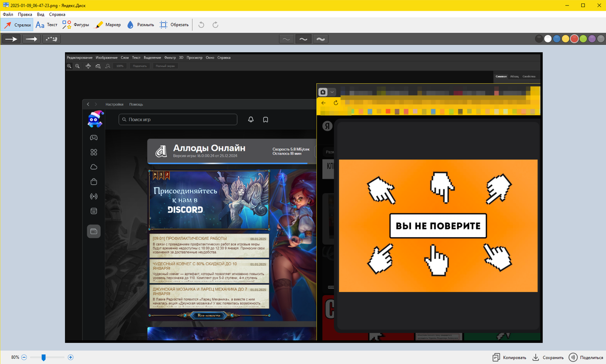
Task: Choose the dotted curved arrow style
Action: tap(52, 39)
